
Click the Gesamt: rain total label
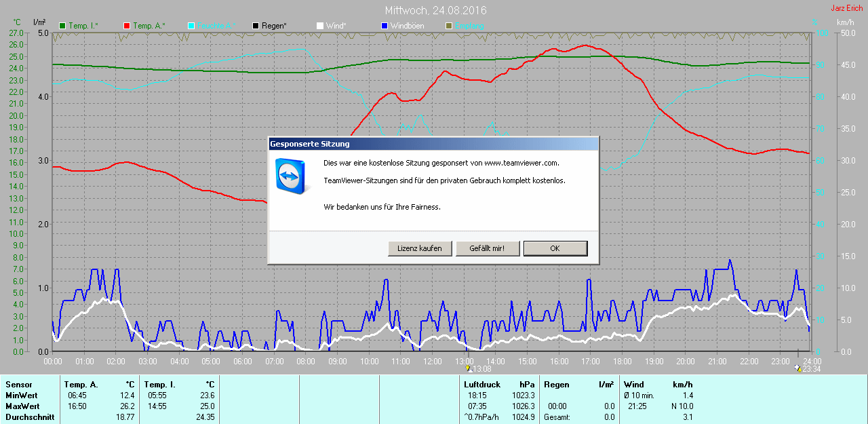(557, 417)
